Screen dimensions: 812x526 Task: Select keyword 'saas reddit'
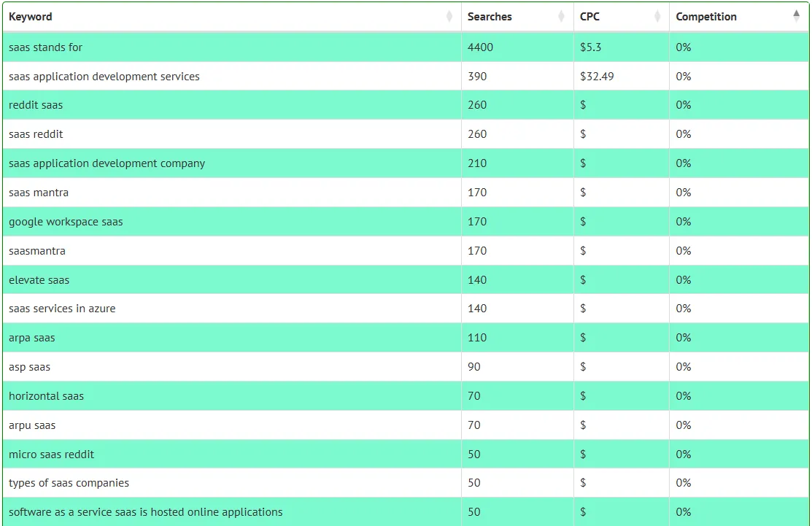(36, 134)
